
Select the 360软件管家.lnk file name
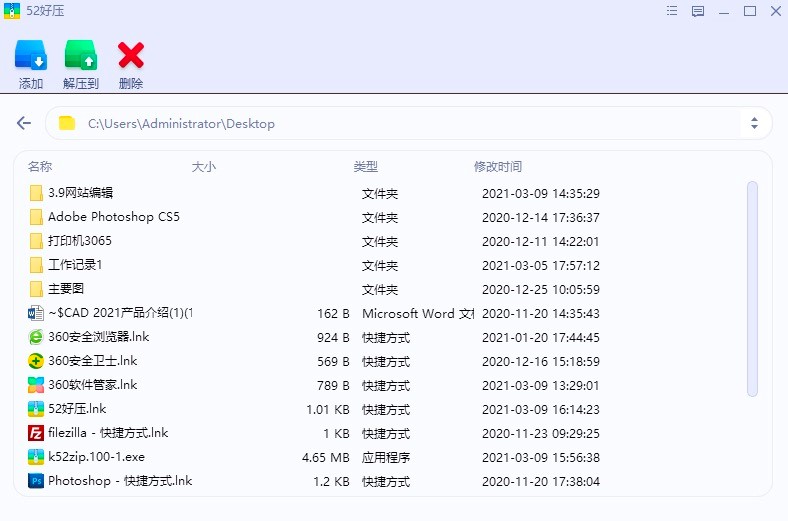pos(92,385)
